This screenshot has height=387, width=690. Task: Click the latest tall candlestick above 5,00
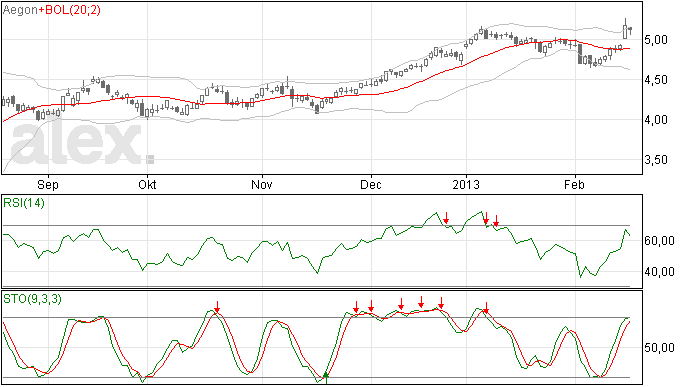tap(625, 29)
